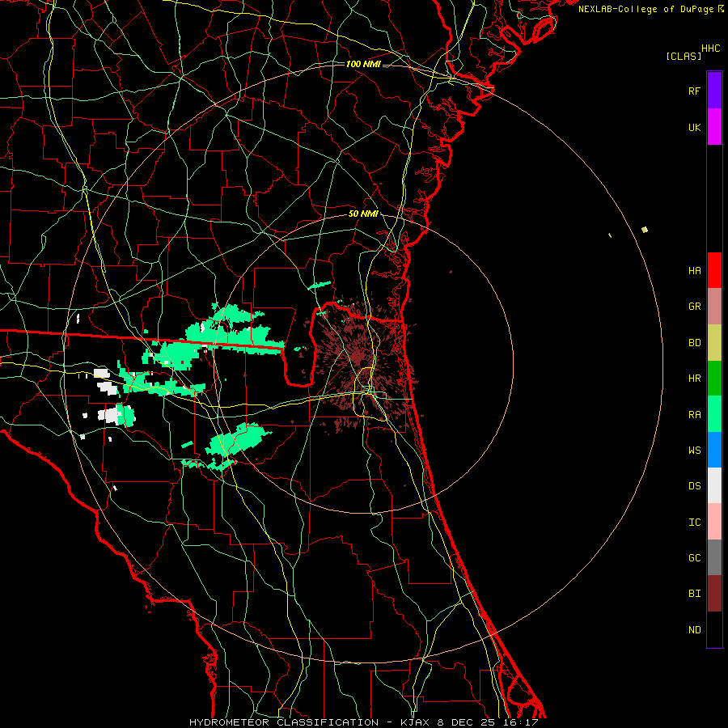Click the HHC product code label
The height and width of the screenshot is (728, 728).
click(710, 49)
